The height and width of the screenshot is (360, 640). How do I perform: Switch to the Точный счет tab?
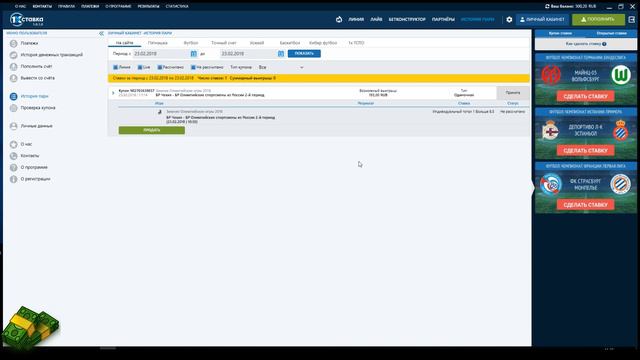click(224, 43)
